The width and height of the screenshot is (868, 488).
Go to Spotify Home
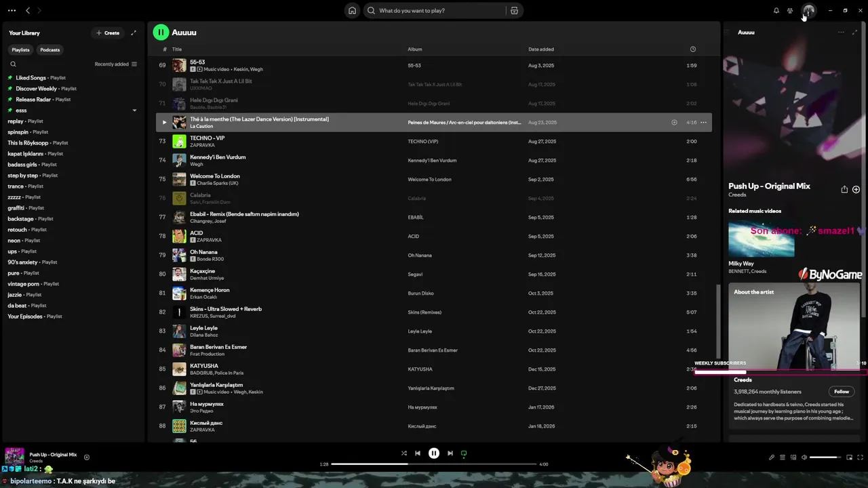pyautogui.click(x=352, y=11)
